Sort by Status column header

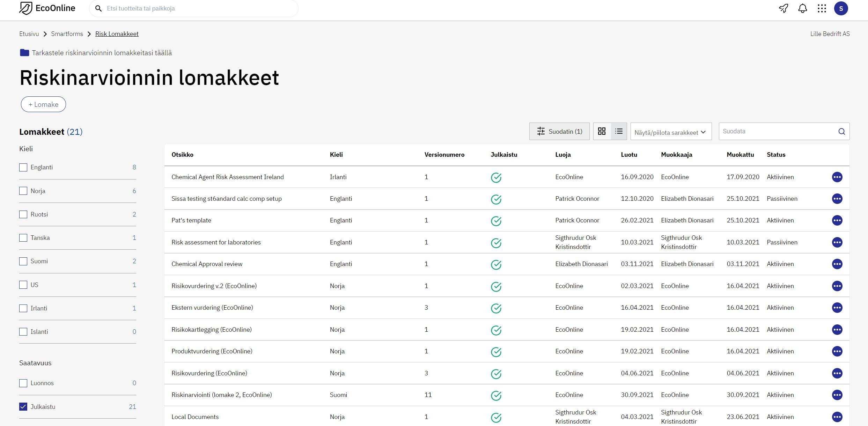click(x=776, y=155)
